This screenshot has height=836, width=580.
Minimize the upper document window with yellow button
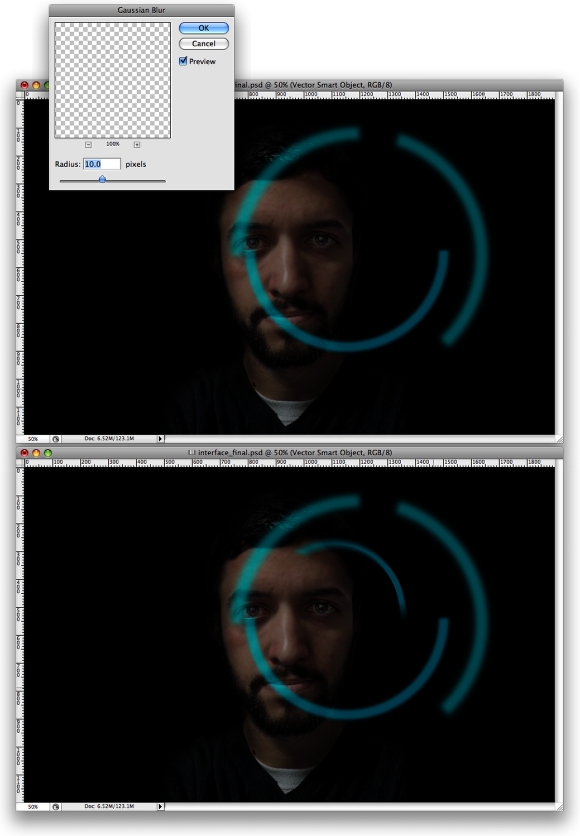click(x=36, y=85)
